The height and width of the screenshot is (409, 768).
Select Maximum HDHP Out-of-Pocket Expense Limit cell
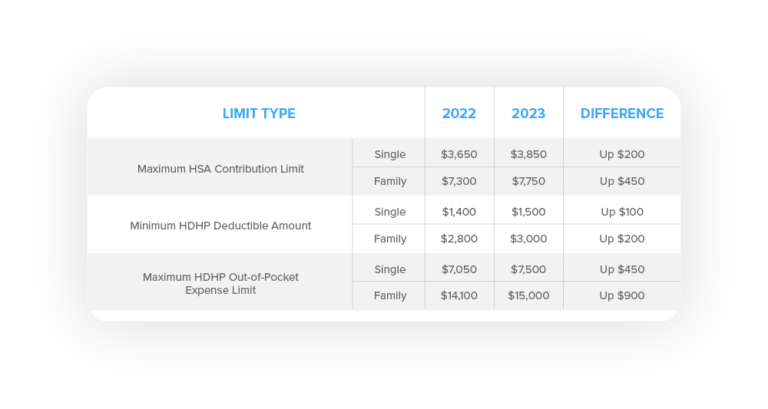[220, 283]
